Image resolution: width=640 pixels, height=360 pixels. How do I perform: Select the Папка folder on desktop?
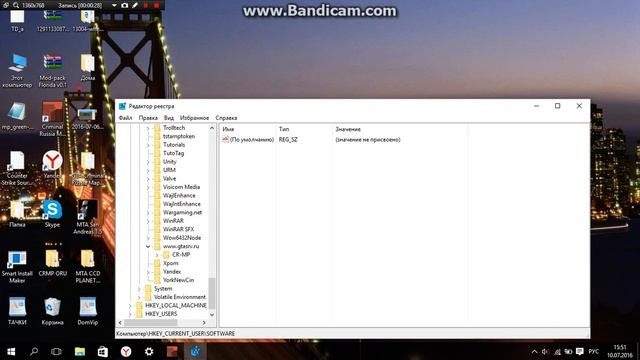[x=17, y=214]
